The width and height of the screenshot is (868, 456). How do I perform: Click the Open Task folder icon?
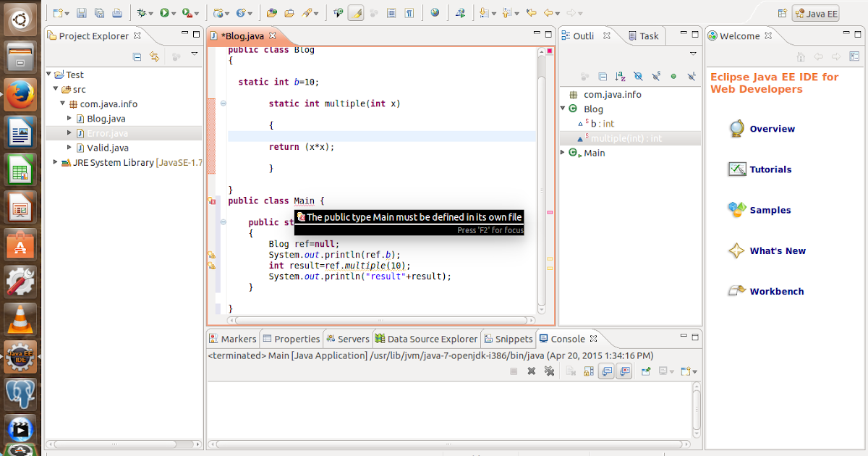pos(289,13)
